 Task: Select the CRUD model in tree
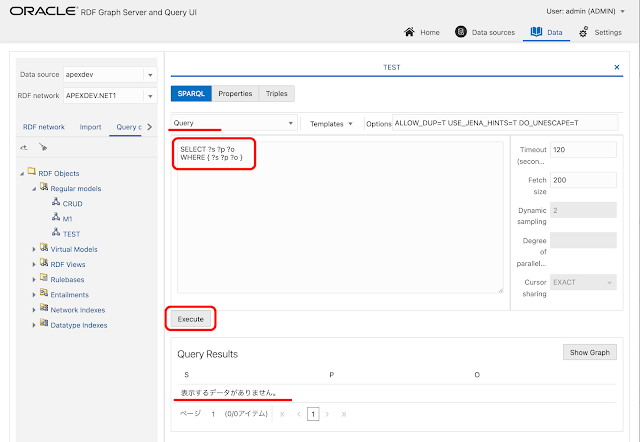tap(72, 204)
